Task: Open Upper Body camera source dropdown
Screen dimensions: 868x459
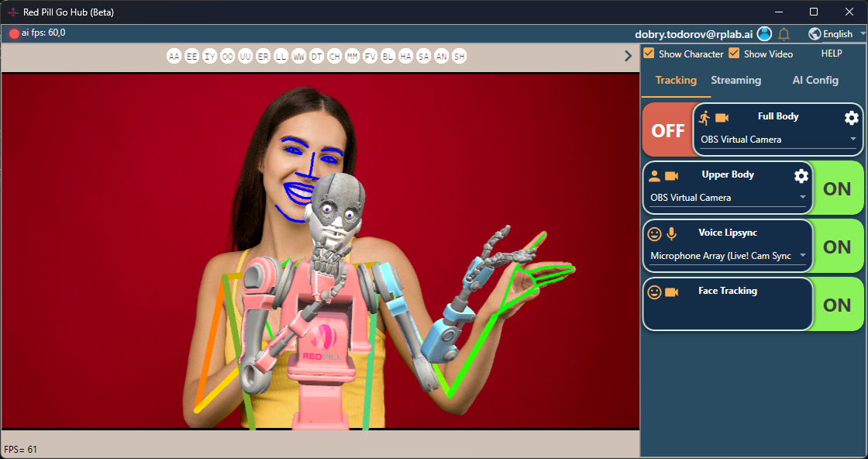Action: point(728,198)
